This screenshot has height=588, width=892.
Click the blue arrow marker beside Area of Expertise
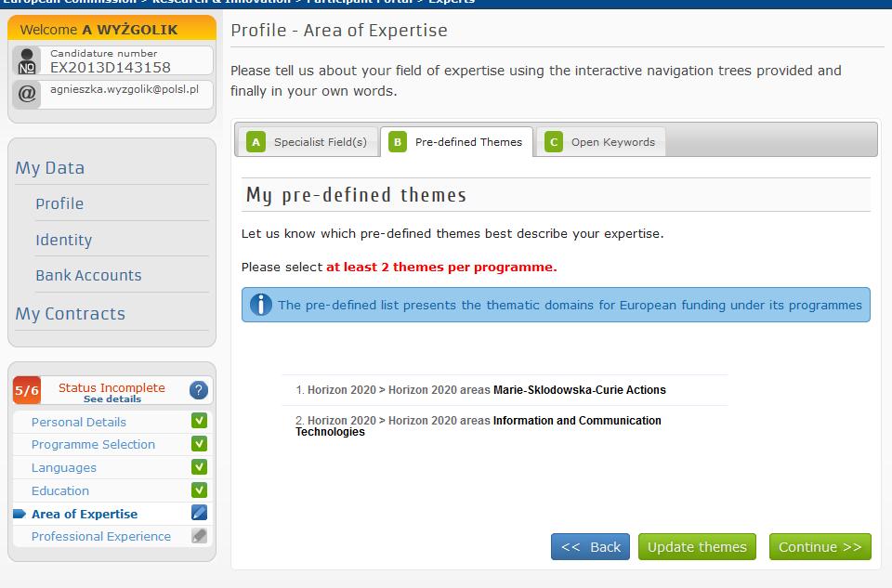[20, 514]
